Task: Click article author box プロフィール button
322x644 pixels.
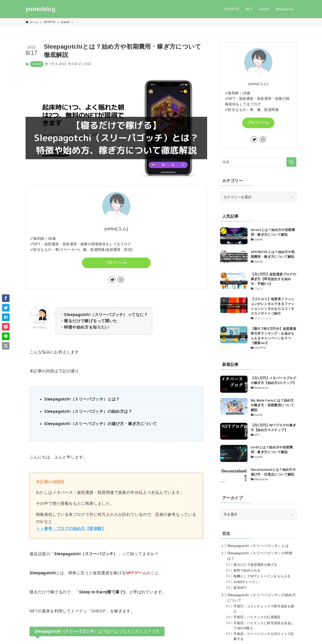Action: pos(116,263)
